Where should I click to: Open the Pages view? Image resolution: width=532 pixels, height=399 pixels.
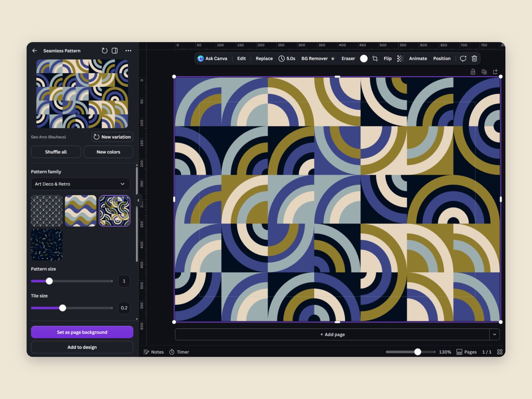pyautogui.click(x=467, y=352)
